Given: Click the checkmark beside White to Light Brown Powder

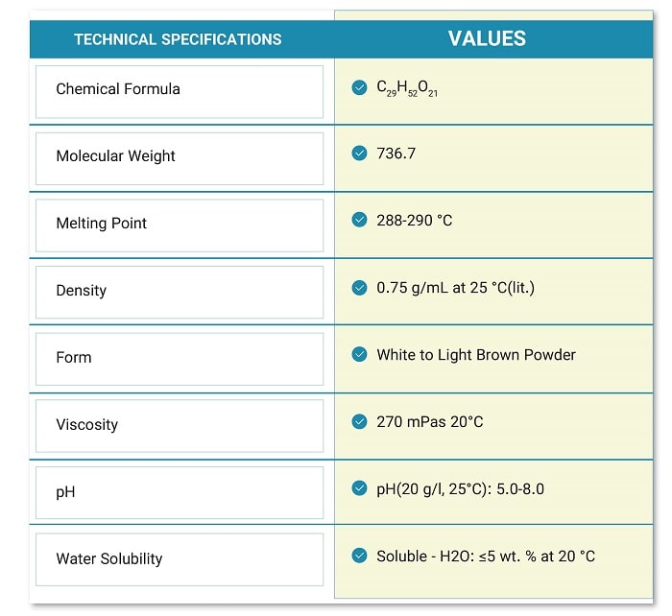Looking at the screenshot, I should coord(360,355).
